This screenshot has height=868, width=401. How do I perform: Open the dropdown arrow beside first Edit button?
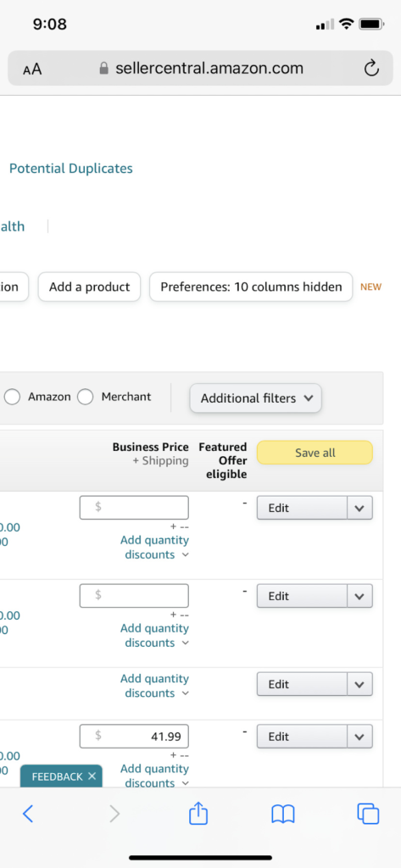coord(359,508)
